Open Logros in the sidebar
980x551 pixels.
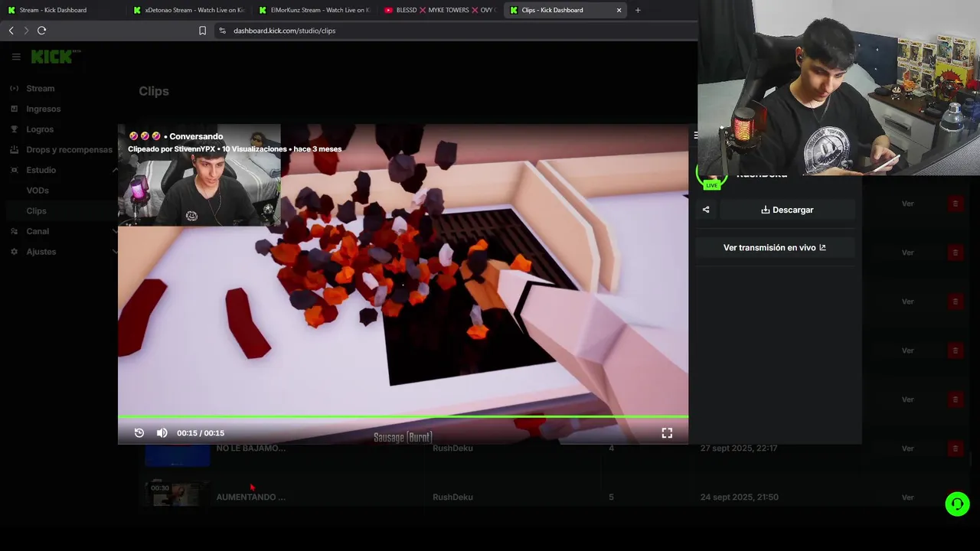pos(40,129)
